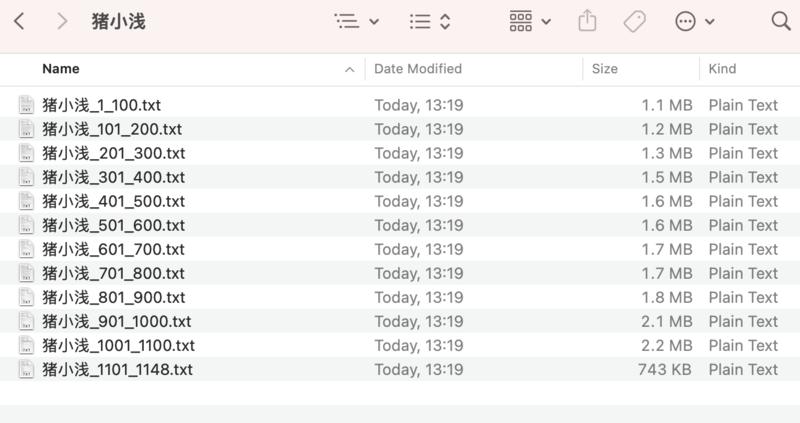Select file 猪小浅_501_600.txt
Screen dimensions: 800x423
point(113,225)
